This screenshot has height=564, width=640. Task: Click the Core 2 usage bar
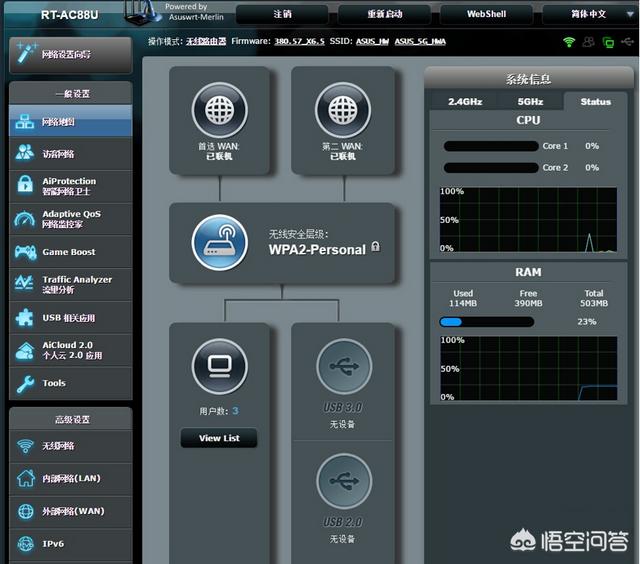point(491,168)
